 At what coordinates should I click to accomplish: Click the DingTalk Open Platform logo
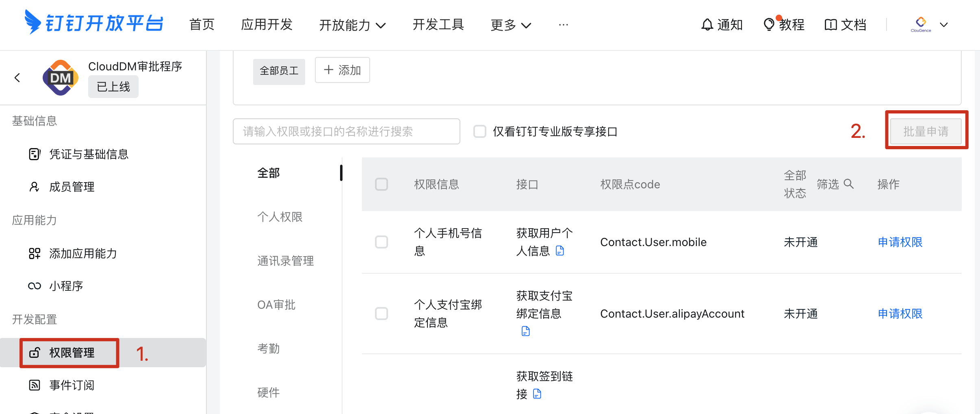(94, 23)
